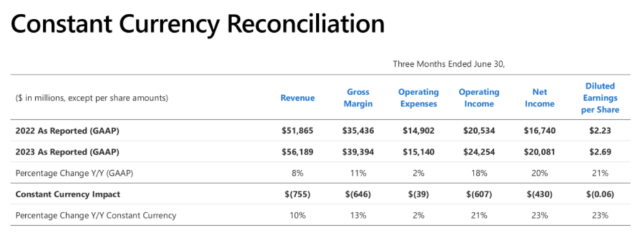The width and height of the screenshot is (644, 242).
Task: Select Diluted Earnings per Share header
Action: pyautogui.click(x=600, y=98)
